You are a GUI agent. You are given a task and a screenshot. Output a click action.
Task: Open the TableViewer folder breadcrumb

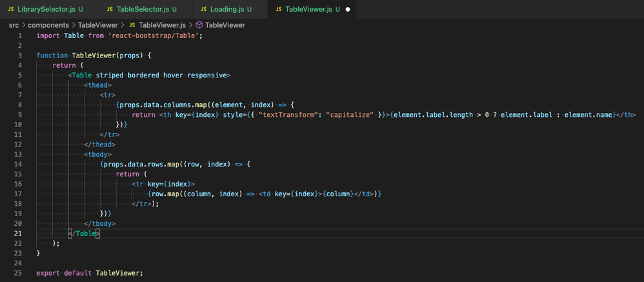(99, 25)
